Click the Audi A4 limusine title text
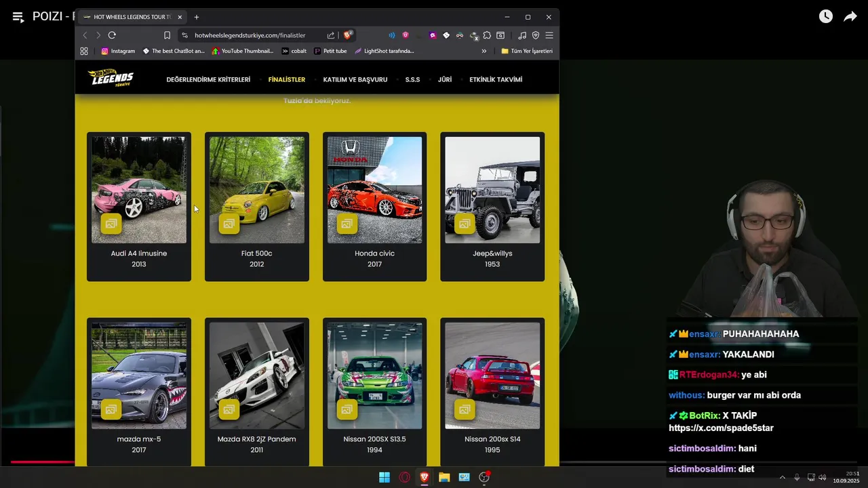868x488 pixels. point(139,253)
